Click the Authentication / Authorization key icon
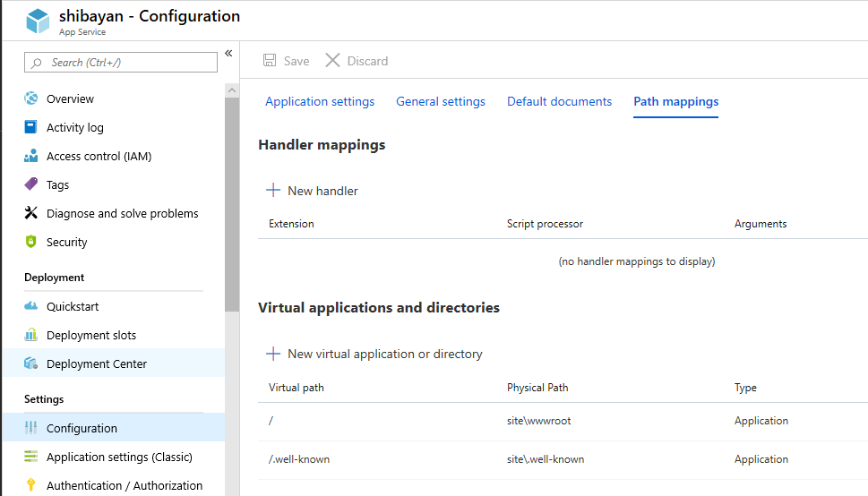This screenshot has width=868, height=496. tap(31, 485)
